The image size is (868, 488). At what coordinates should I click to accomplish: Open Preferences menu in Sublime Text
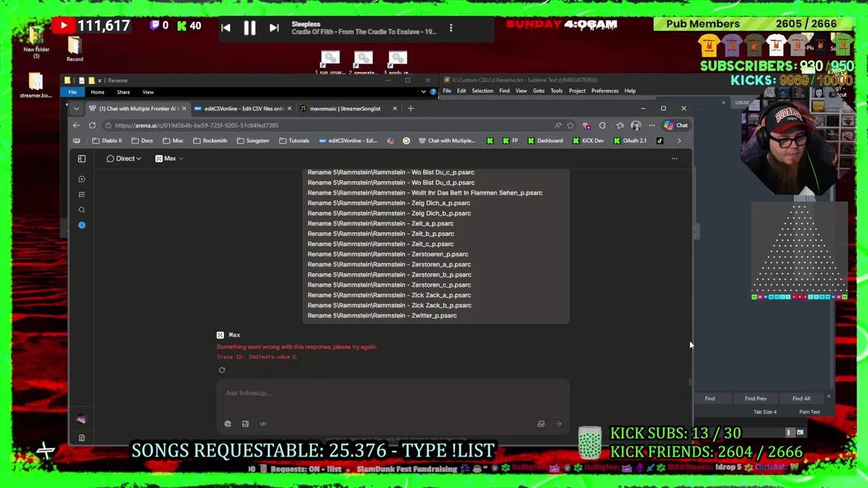(x=605, y=91)
